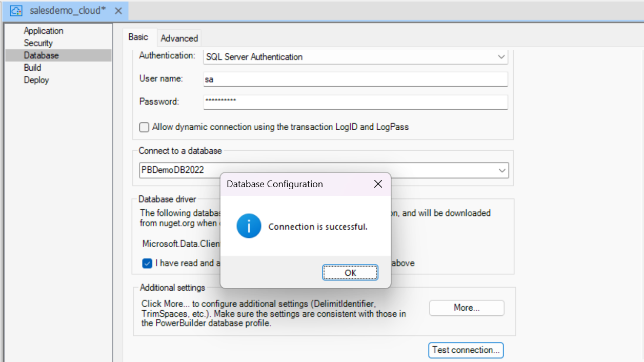Screen dimensions: 644x362
Task: Click the More... button for additional settings
Action: tap(466, 308)
